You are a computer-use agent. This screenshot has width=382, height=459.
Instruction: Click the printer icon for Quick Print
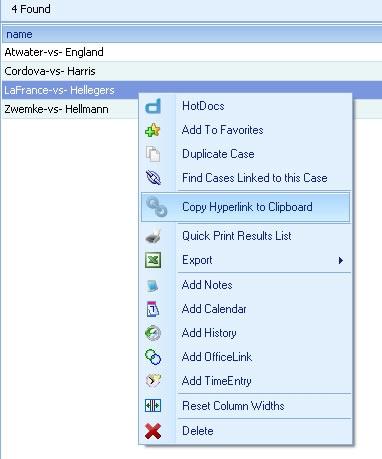pos(153,236)
